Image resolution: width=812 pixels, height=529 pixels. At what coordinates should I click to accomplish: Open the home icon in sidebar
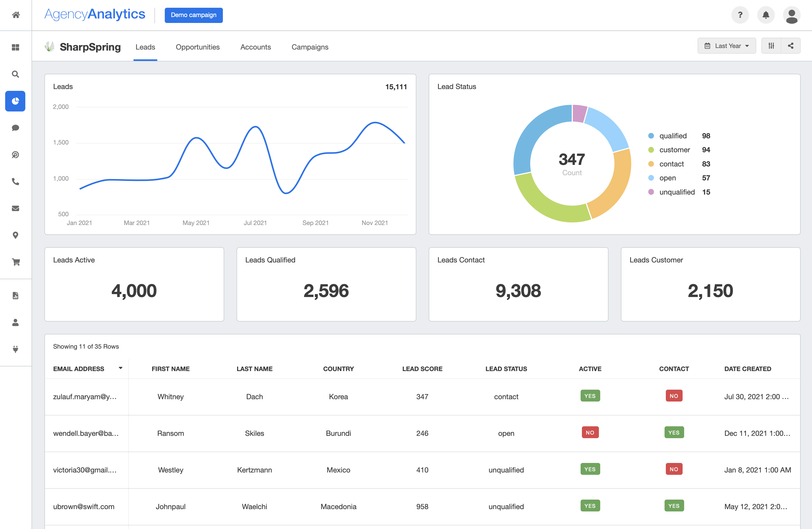(16, 15)
